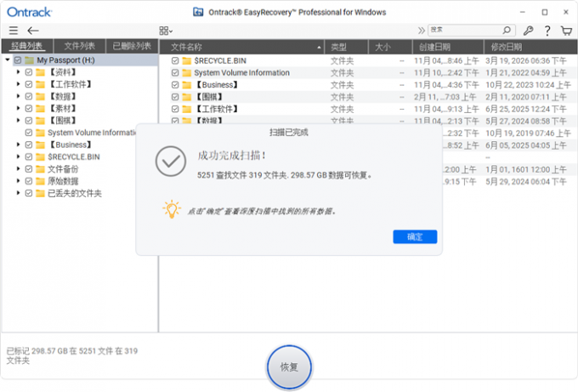Select 已丢失的文件夹 label in tree
578x392 pixels.
coord(75,193)
